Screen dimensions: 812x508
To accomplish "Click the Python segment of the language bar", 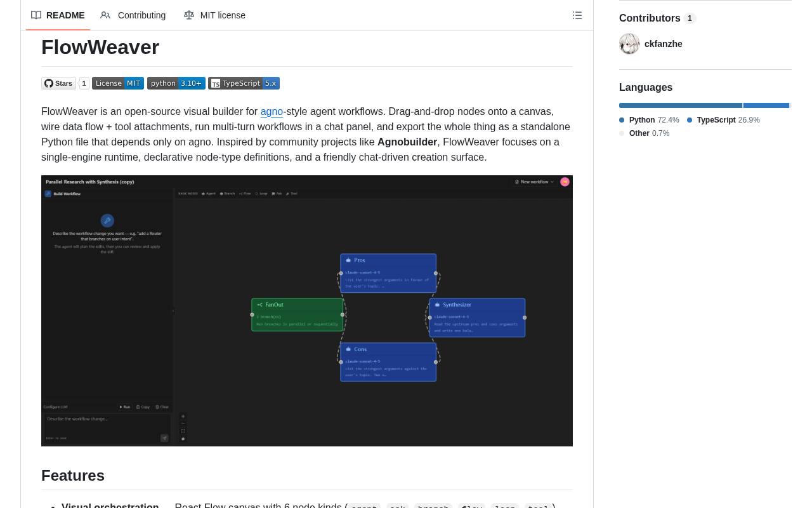I will coord(681,105).
